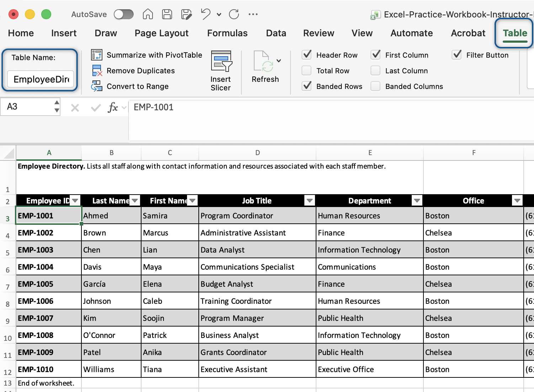Expand the function list chevron beside fx

[124, 107]
